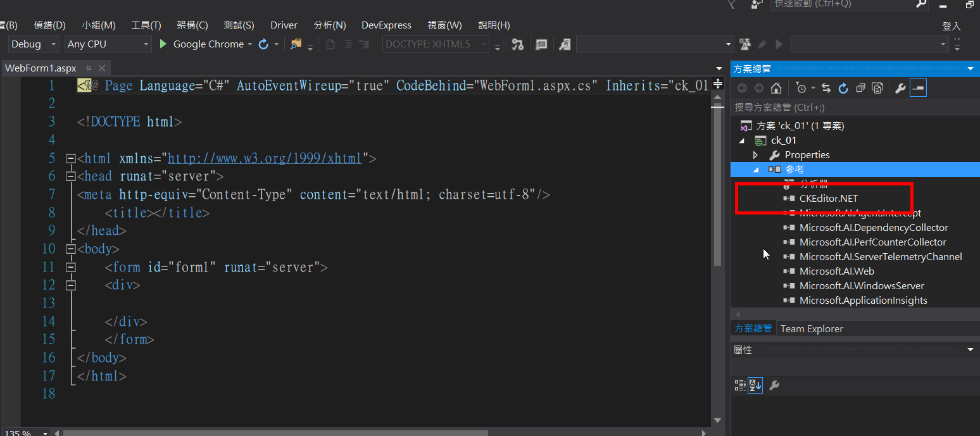980x436 pixels.
Task: Click the pending changes filter clock icon
Action: [801, 88]
